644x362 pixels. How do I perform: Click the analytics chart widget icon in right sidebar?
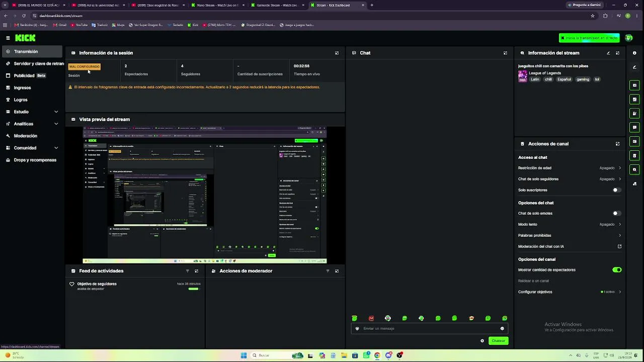click(634, 100)
